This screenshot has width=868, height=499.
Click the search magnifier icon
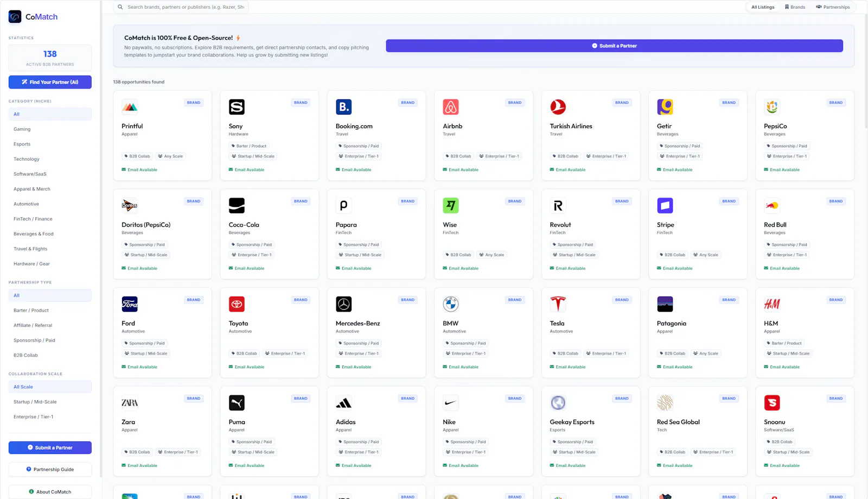point(120,7)
